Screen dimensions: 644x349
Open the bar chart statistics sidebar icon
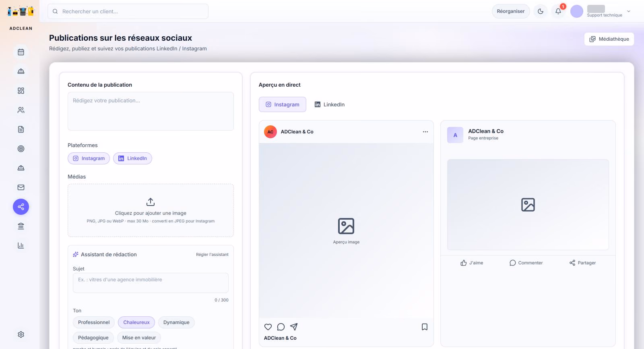[21, 245]
